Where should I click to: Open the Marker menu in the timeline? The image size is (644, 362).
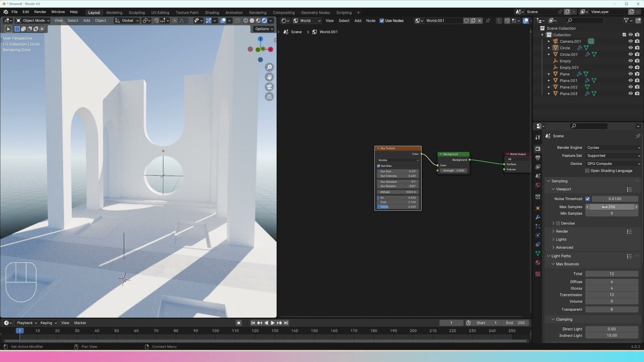coord(80,323)
